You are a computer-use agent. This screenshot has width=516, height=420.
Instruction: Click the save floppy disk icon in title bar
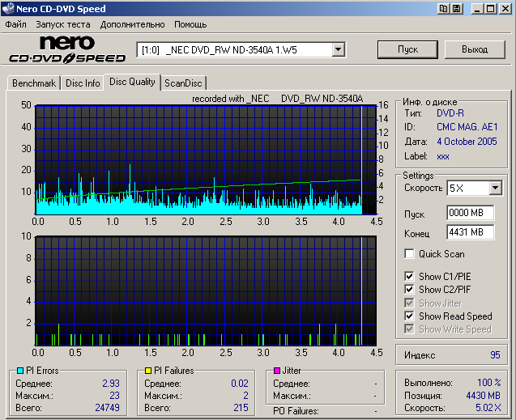point(458,9)
